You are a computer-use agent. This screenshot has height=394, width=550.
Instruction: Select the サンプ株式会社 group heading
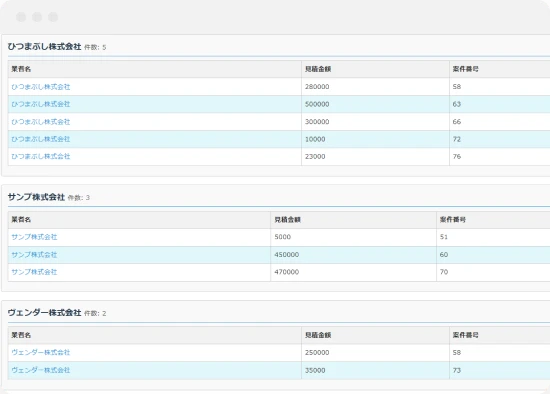(x=36, y=197)
